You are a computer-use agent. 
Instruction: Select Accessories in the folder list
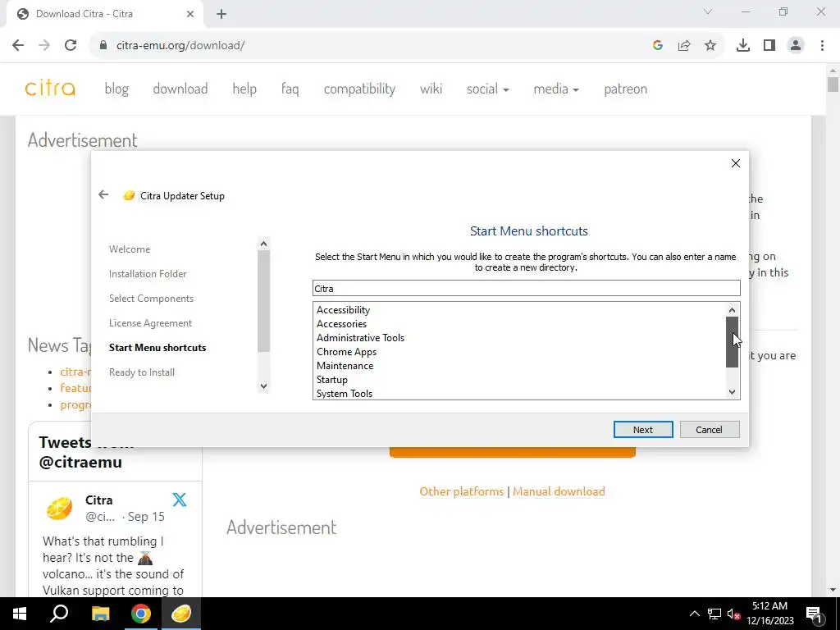point(341,324)
